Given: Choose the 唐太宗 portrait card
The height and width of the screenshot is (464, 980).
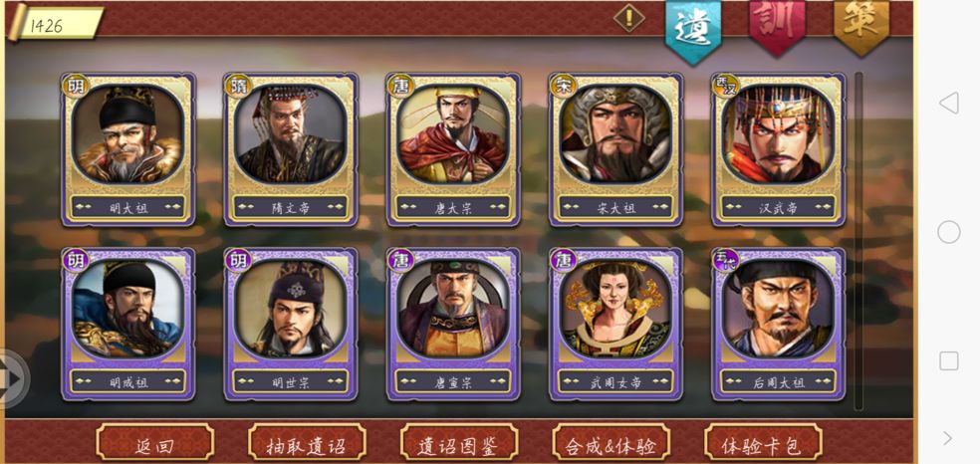Looking at the screenshot, I should coord(453,149).
